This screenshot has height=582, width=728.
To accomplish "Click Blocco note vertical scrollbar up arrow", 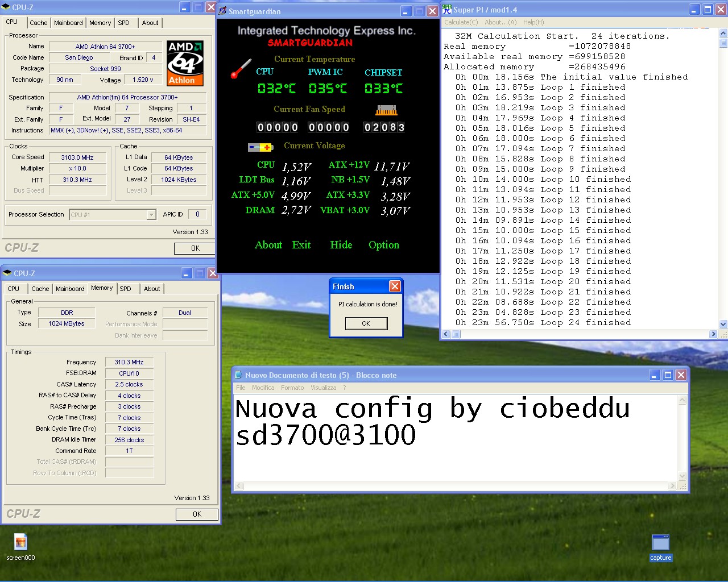I will click(682, 400).
